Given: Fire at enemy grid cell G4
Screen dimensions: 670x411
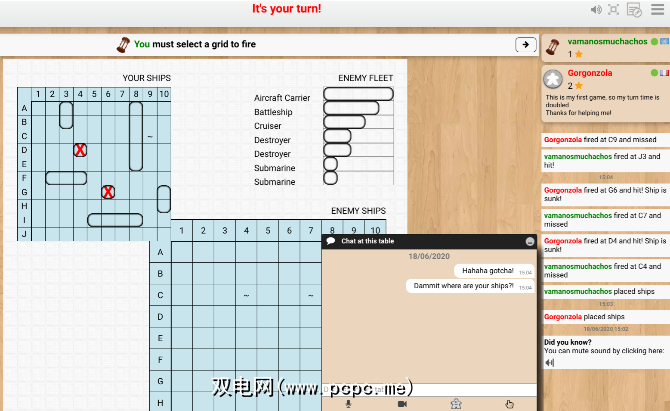Looking at the screenshot, I should tap(246, 381).
